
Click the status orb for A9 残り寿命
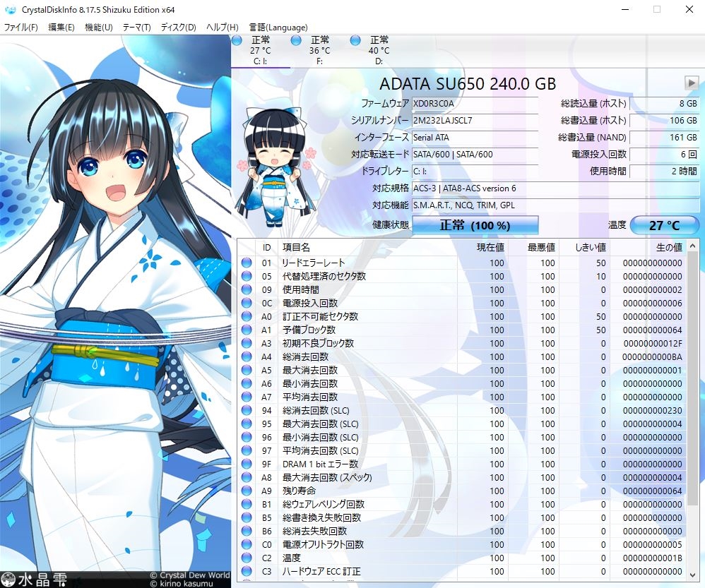247,491
